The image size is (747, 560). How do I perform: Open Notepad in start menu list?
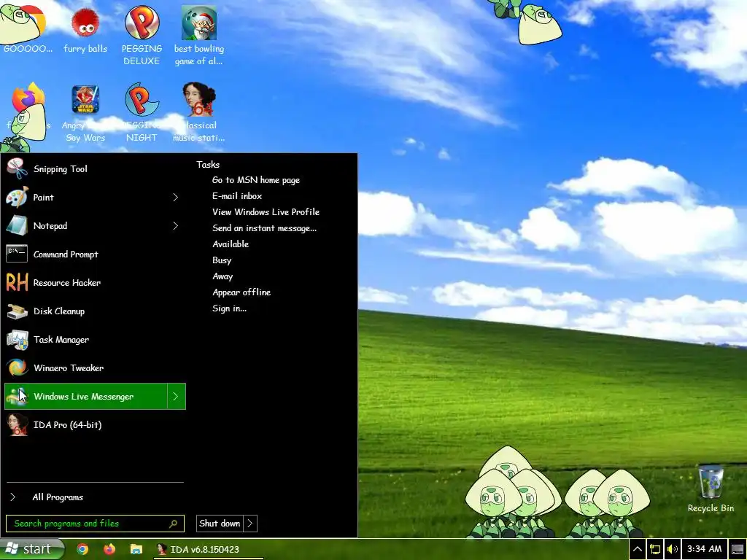point(86,226)
